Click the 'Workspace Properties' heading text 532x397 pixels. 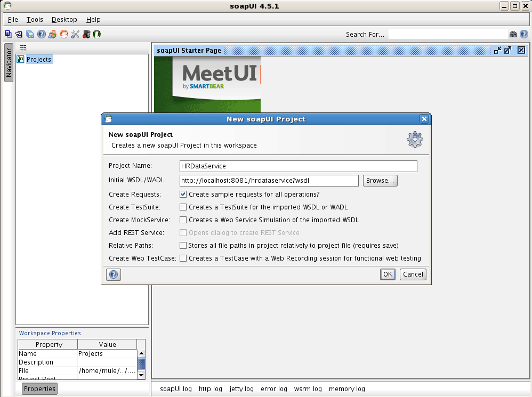50,333
